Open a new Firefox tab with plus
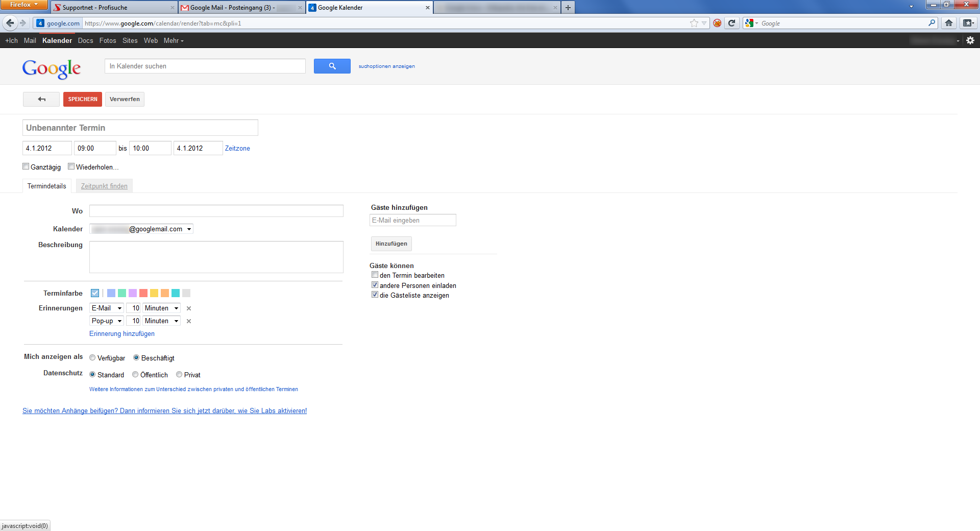Image resolution: width=980 pixels, height=531 pixels. click(568, 8)
